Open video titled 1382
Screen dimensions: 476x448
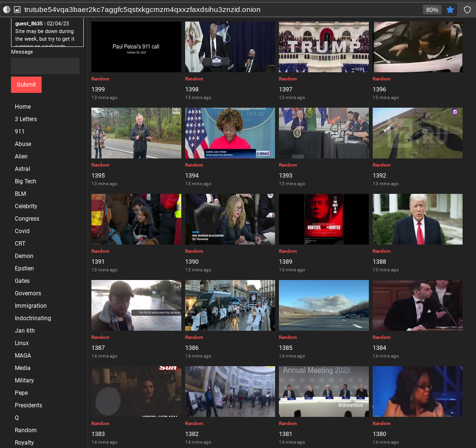192,434
